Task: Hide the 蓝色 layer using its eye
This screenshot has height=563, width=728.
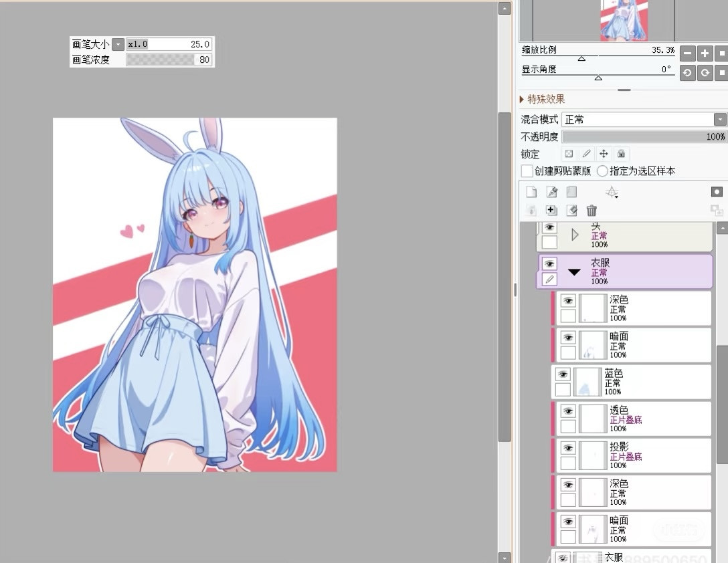Action: (563, 374)
